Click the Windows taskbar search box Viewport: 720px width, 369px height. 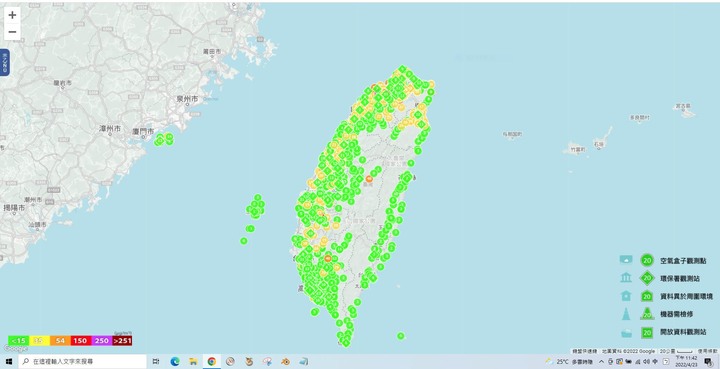tap(83, 362)
